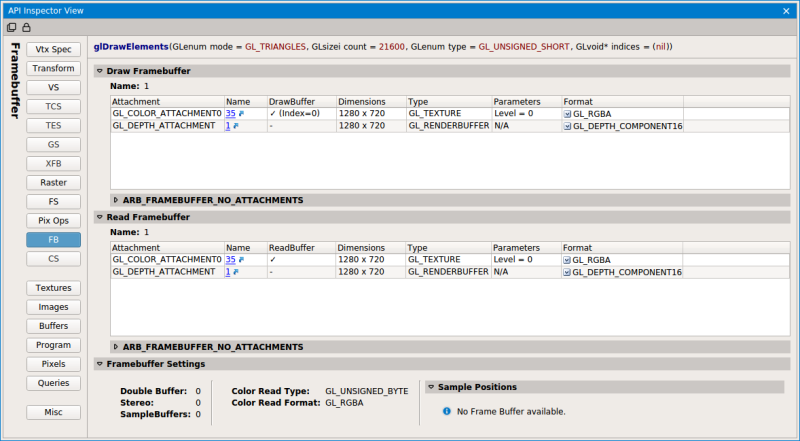Select GL_COLOR_ATTACHMENT0 row in Read Framebuffer
The height and width of the screenshot is (441, 800).
point(449,260)
